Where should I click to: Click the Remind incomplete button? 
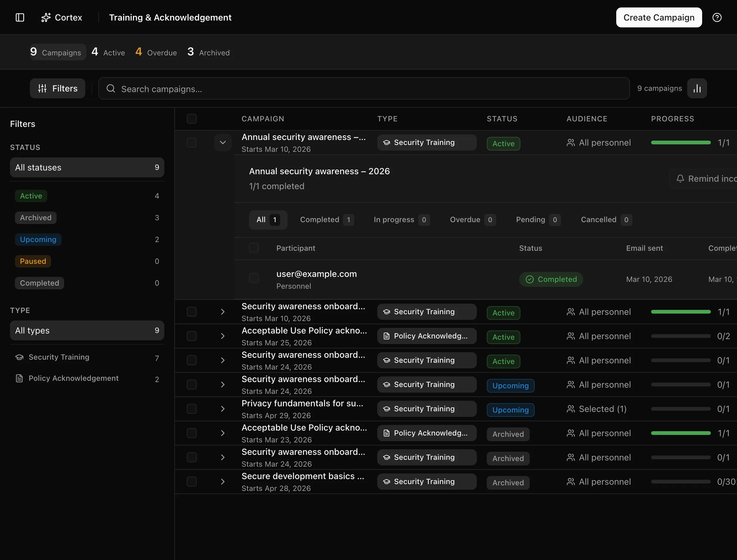click(703, 179)
